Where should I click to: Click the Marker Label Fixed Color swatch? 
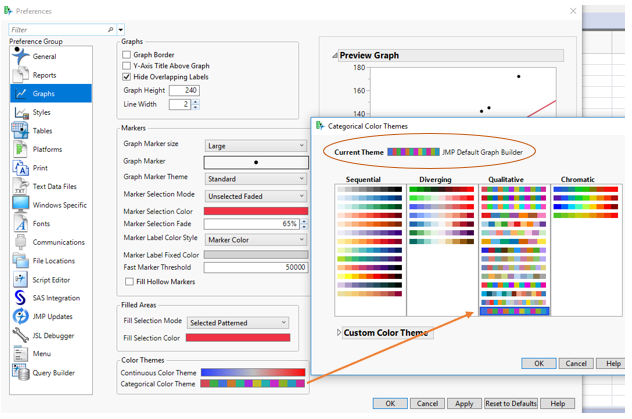click(256, 255)
